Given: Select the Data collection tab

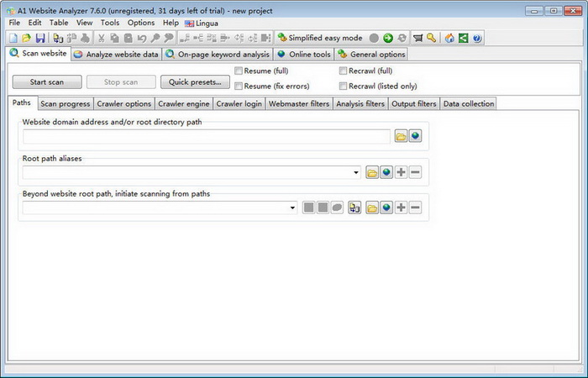Looking at the screenshot, I should pos(469,104).
